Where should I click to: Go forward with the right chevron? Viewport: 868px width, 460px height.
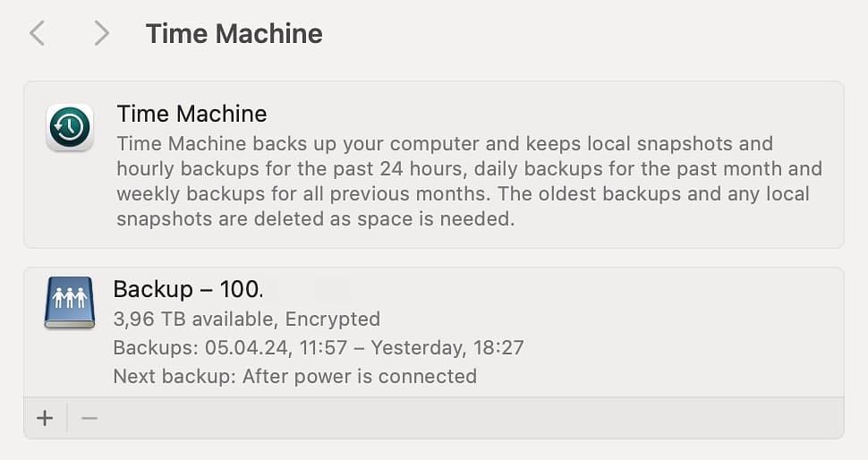pos(101,34)
